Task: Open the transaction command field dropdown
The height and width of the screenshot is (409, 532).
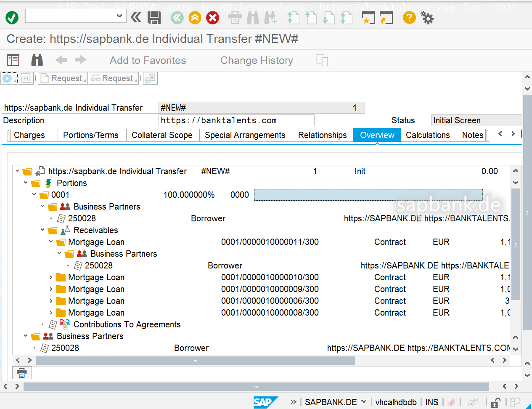Action: [x=119, y=16]
